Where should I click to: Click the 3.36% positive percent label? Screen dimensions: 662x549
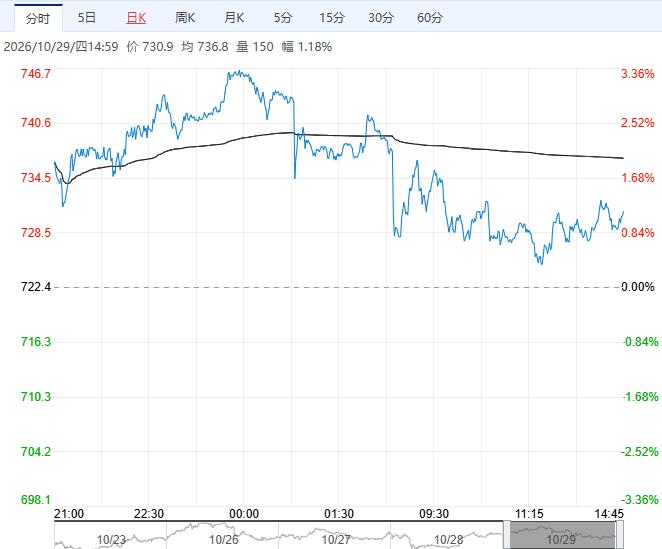(638, 74)
